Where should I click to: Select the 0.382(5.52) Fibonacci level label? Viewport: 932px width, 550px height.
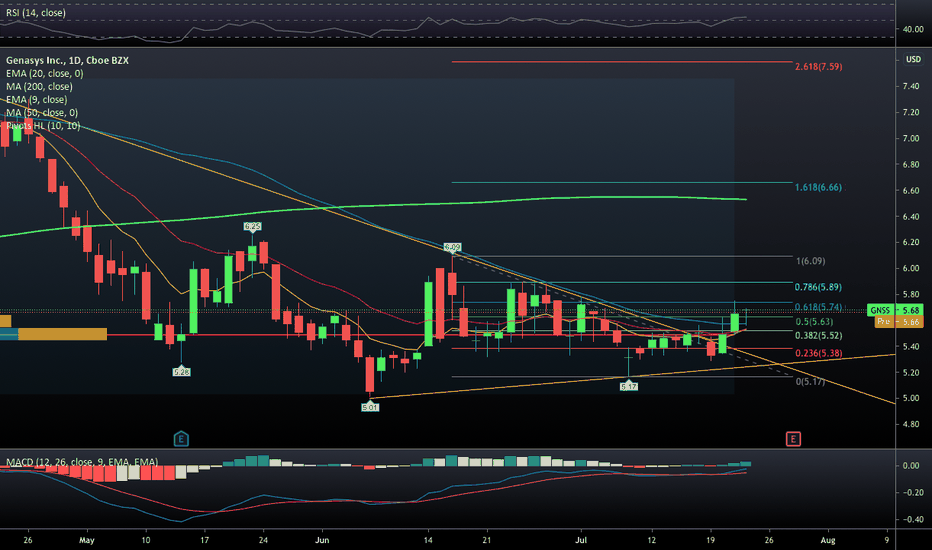pos(818,335)
